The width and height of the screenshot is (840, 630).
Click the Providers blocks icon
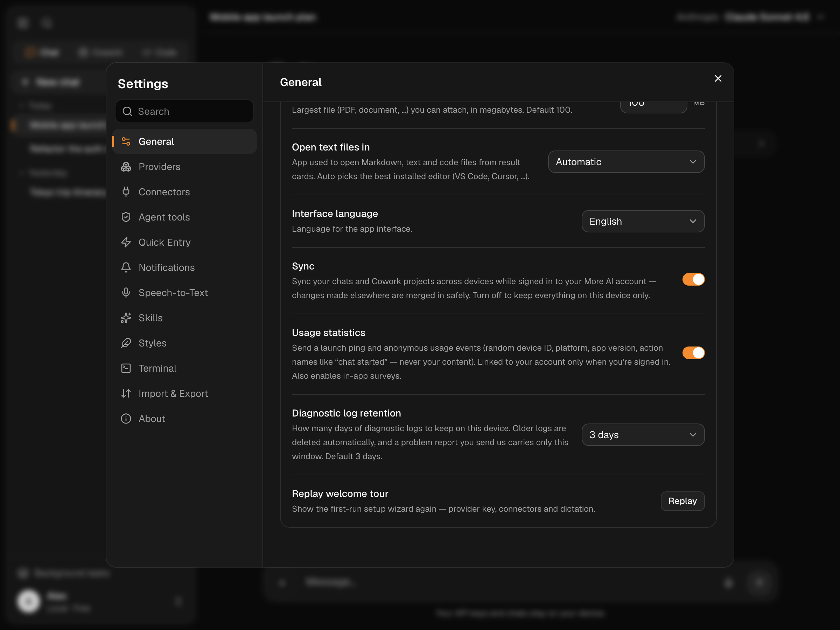126,167
